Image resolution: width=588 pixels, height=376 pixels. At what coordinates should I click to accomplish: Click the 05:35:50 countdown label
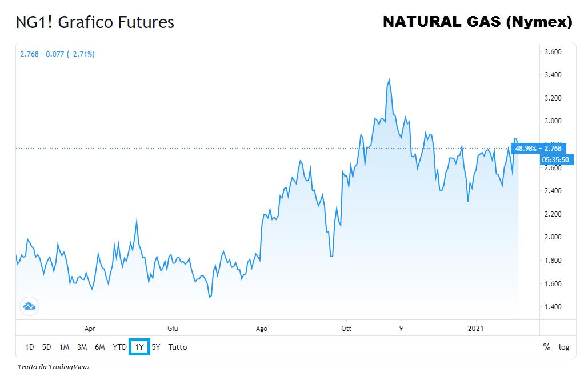555,160
